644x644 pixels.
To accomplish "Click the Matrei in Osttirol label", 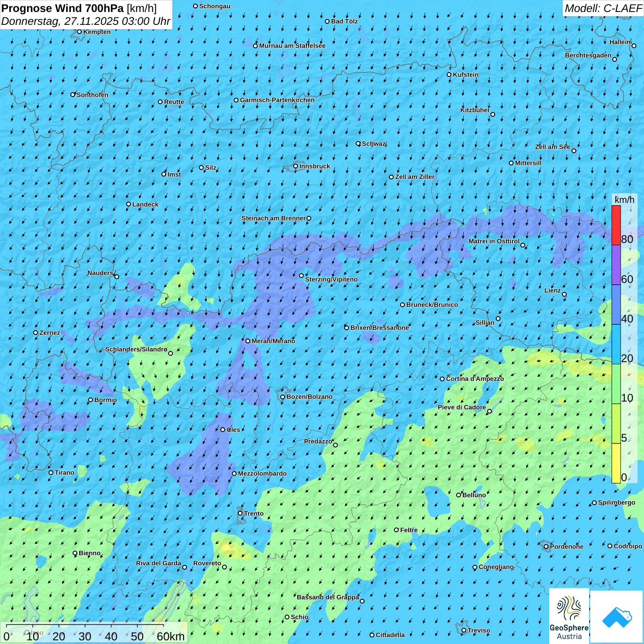I will point(494,241).
